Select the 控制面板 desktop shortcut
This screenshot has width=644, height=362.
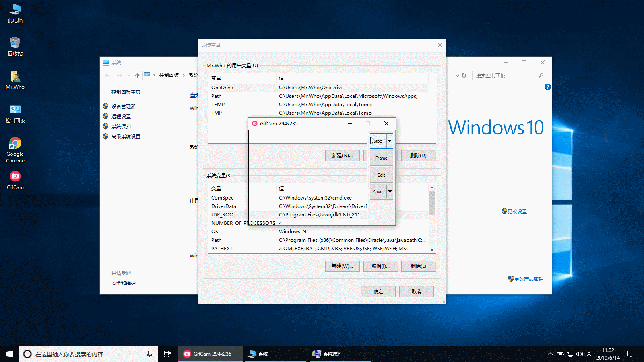tap(15, 113)
